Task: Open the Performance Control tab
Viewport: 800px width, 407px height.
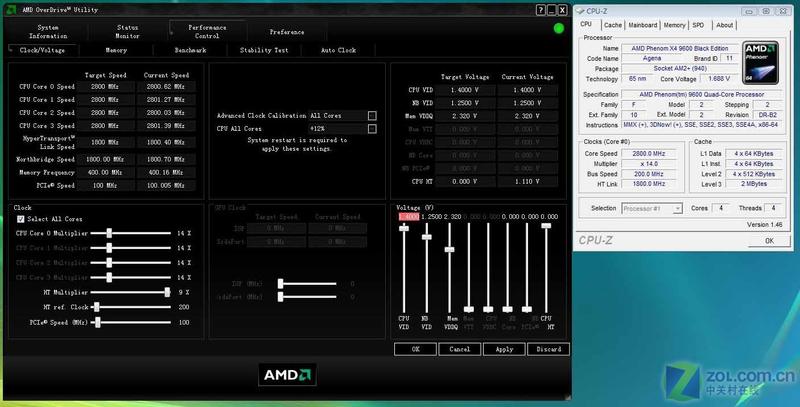Action: pos(207,32)
